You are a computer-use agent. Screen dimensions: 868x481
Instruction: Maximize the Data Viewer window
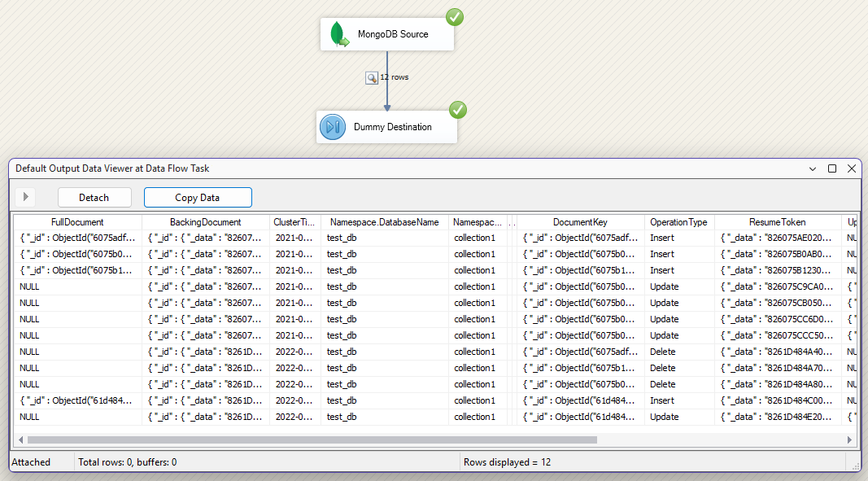(832, 168)
